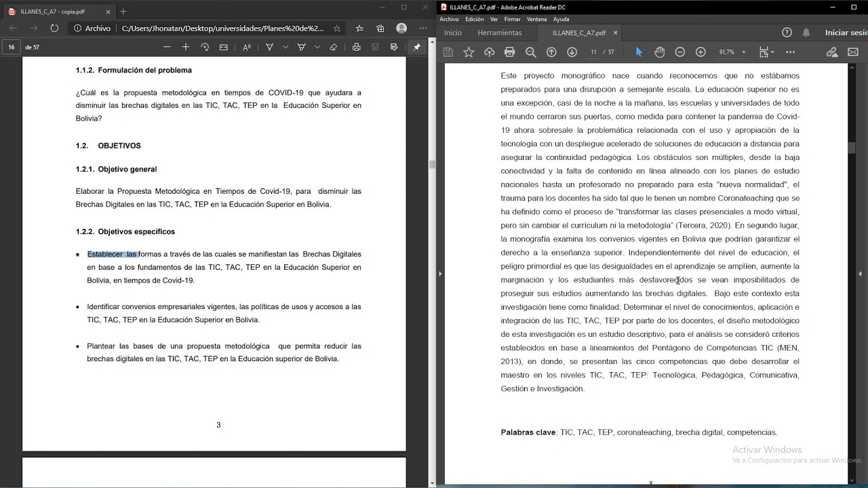
Task: Expand Highlight color options dropdown
Action: (x=317, y=47)
